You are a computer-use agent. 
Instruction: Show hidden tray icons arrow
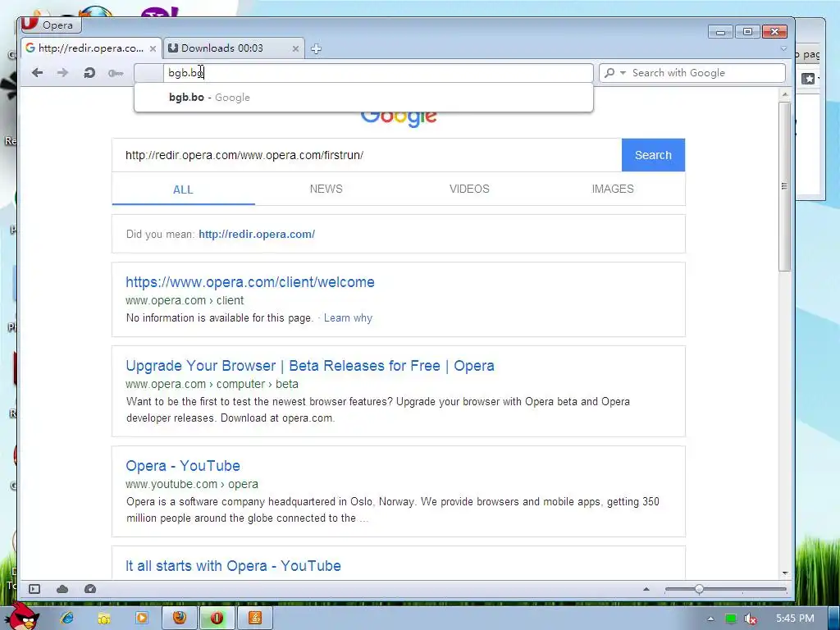[710, 619]
